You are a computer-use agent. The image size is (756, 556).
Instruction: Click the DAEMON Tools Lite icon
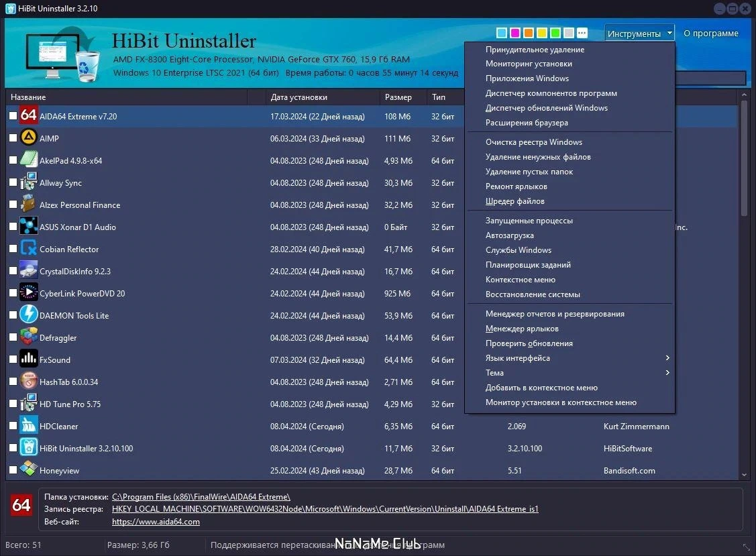coord(28,315)
